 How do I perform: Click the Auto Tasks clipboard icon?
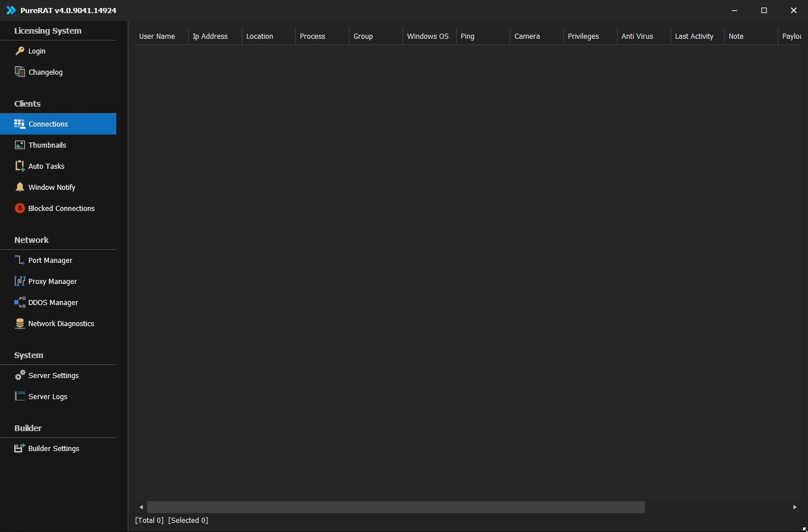(20, 166)
